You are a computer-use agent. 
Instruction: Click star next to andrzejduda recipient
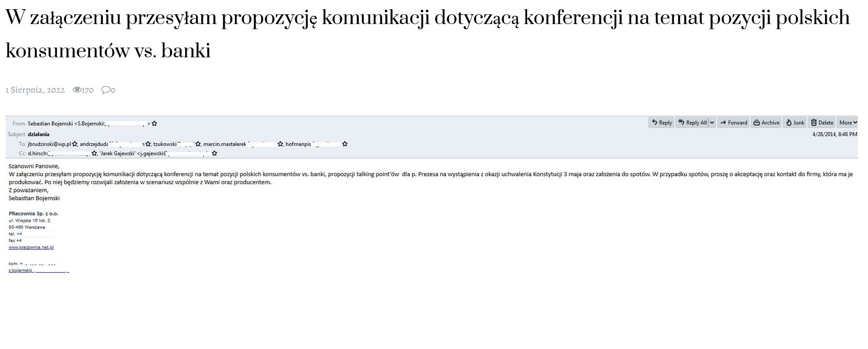click(148, 144)
